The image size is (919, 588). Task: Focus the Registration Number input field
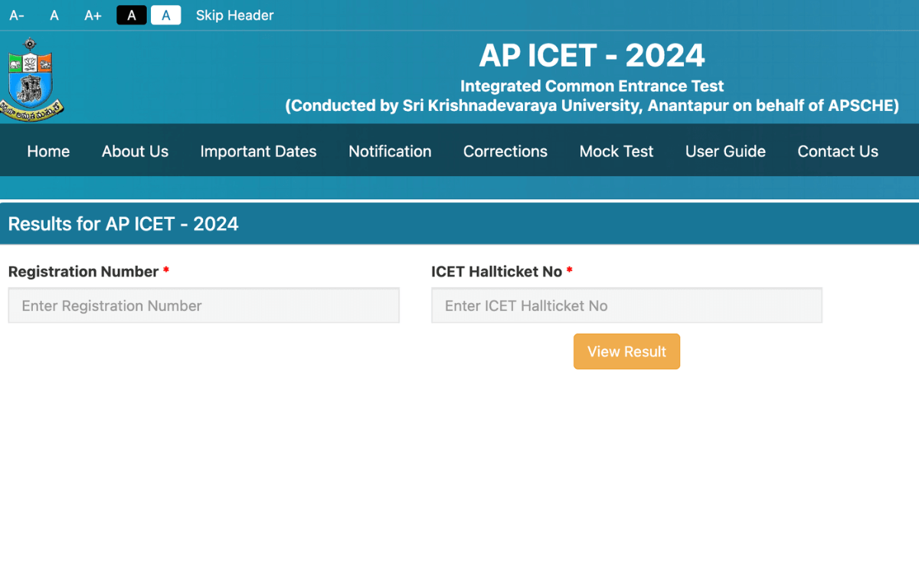coord(204,305)
